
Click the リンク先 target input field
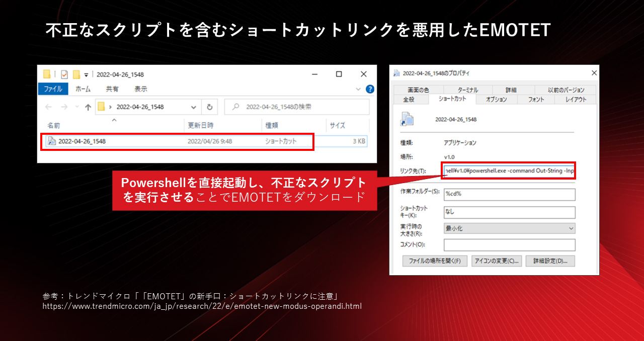pyautogui.click(x=509, y=171)
